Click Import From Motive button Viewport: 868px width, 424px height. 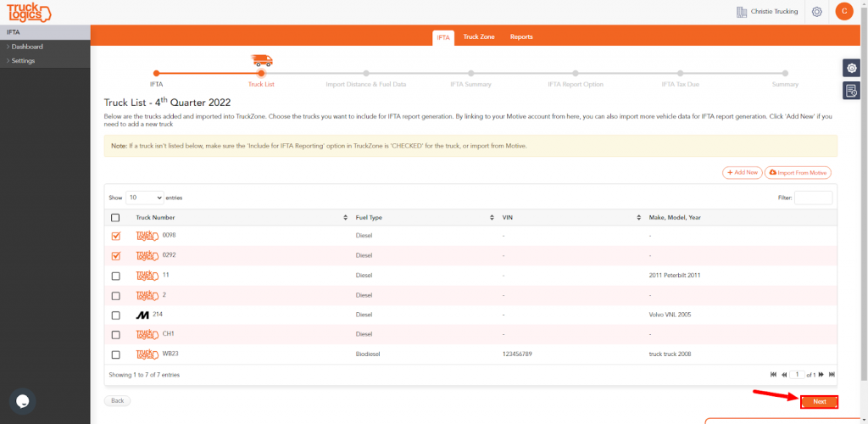[x=798, y=173]
